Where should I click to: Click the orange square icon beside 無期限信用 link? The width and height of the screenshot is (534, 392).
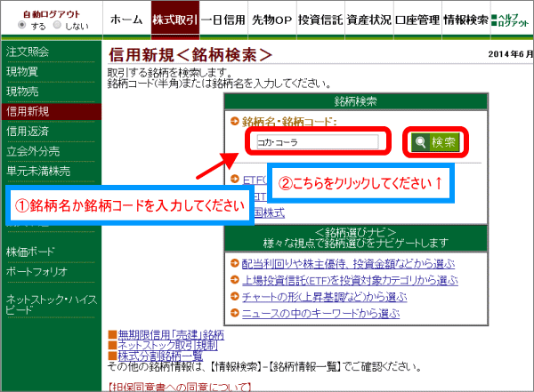point(113,335)
